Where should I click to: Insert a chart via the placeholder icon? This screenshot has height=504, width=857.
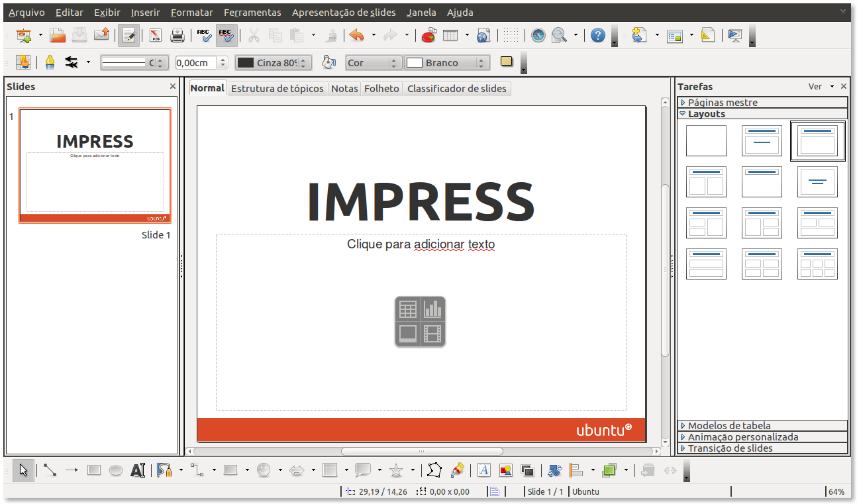pyautogui.click(x=432, y=309)
